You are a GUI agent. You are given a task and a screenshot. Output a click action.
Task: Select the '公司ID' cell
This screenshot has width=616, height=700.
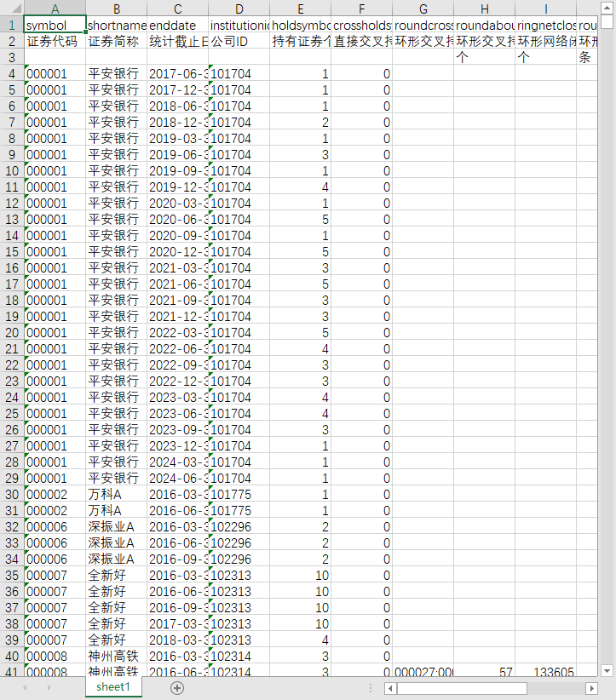[x=239, y=41]
